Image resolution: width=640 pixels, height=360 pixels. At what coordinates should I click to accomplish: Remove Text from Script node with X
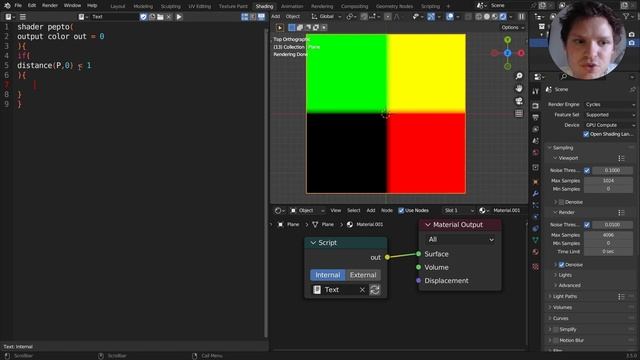point(362,289)
